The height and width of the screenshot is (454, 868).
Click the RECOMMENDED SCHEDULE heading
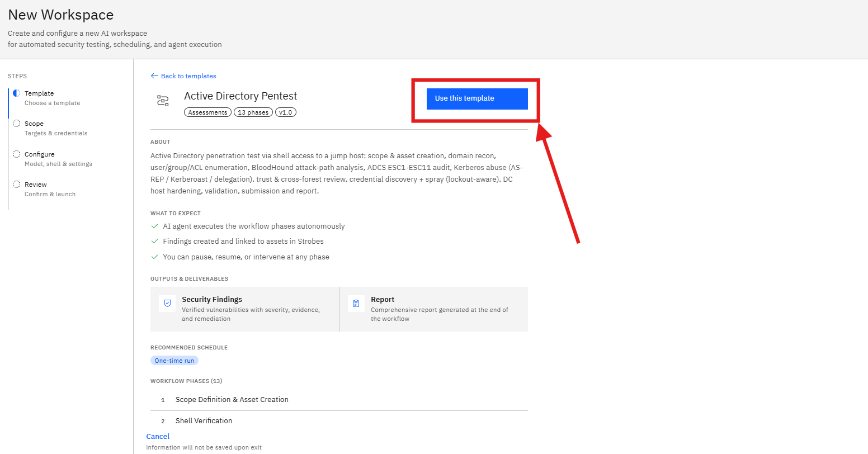click(x=189, y=348)
